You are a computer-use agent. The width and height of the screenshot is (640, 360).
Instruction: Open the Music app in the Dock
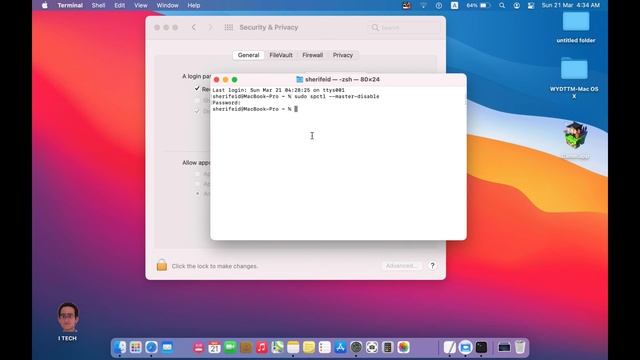262,347
